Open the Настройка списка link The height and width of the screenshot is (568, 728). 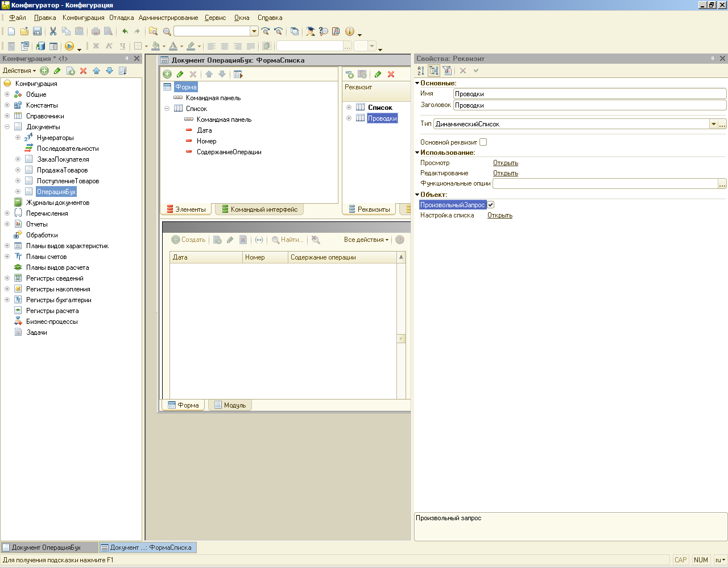500,215
